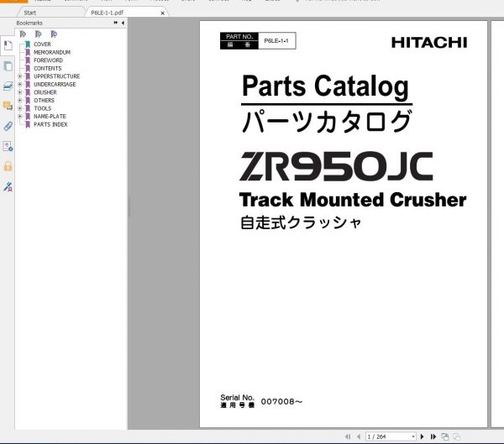Open the PARTS INDEX bookmark
Screen dimensions: 504x444
(50, 124)
